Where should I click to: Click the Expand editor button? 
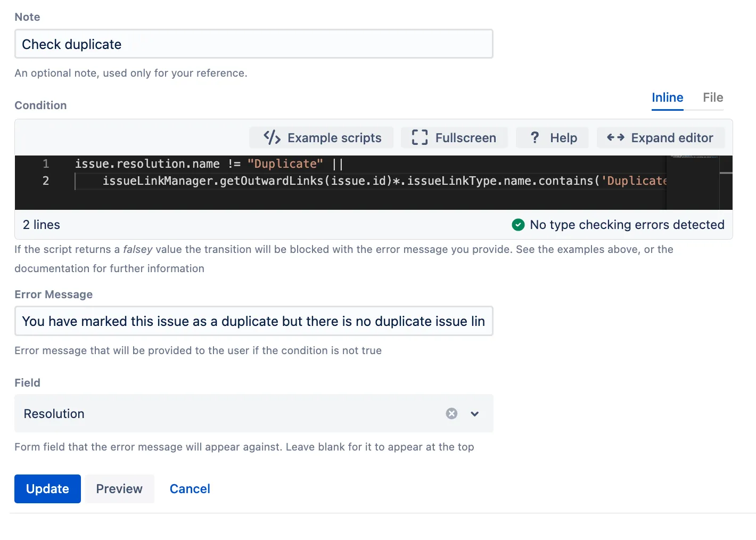tap(660, 138)
